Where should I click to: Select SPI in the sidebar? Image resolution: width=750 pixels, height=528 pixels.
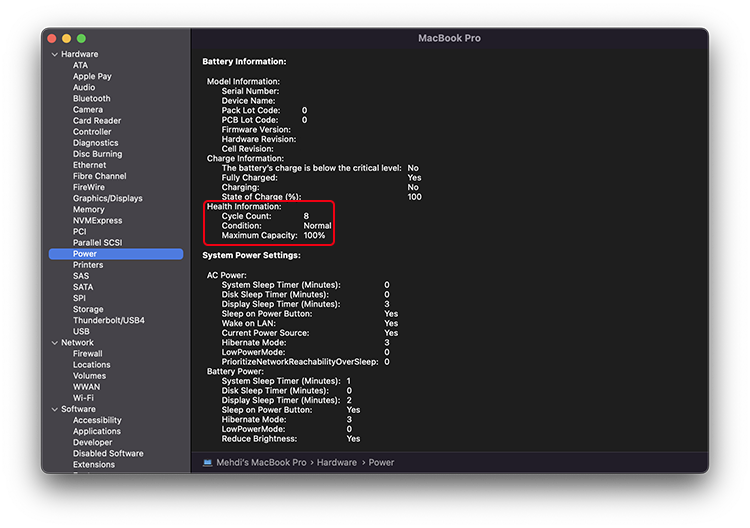tap(79, 298)
